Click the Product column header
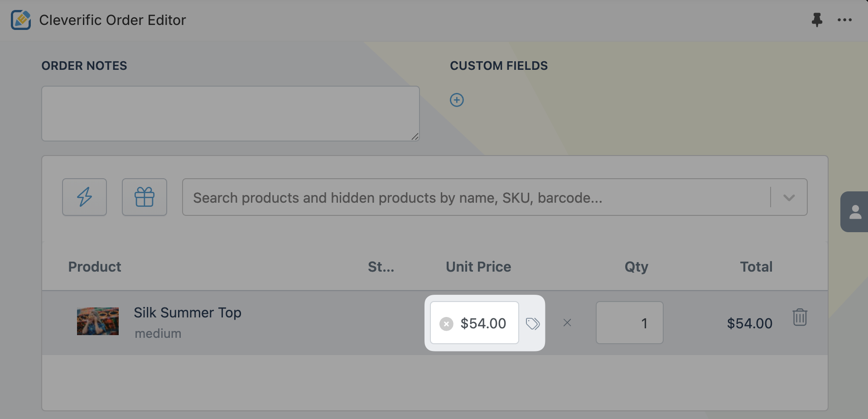The image size is (868, 419). pyautogui.click(x=95, y=267)
